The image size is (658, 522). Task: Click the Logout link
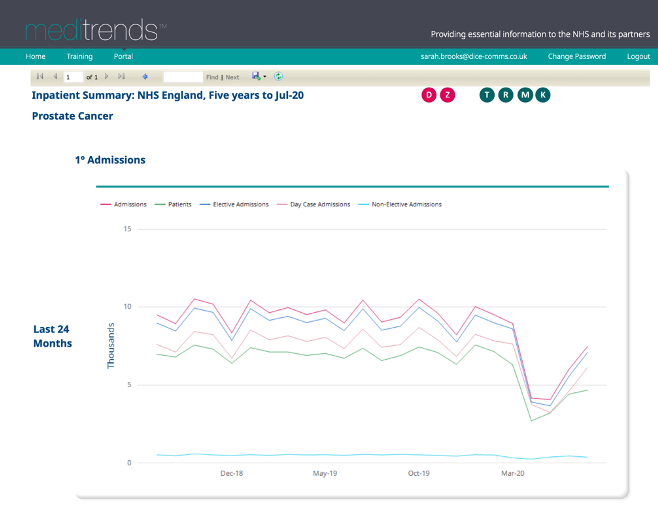point(638,56)
